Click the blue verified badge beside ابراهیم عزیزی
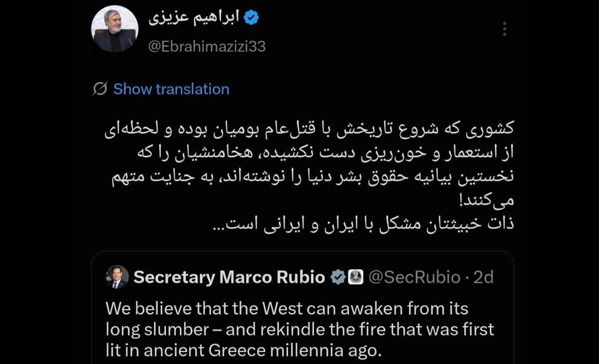This screenshot has height=364, width=599. click(251, 18)
